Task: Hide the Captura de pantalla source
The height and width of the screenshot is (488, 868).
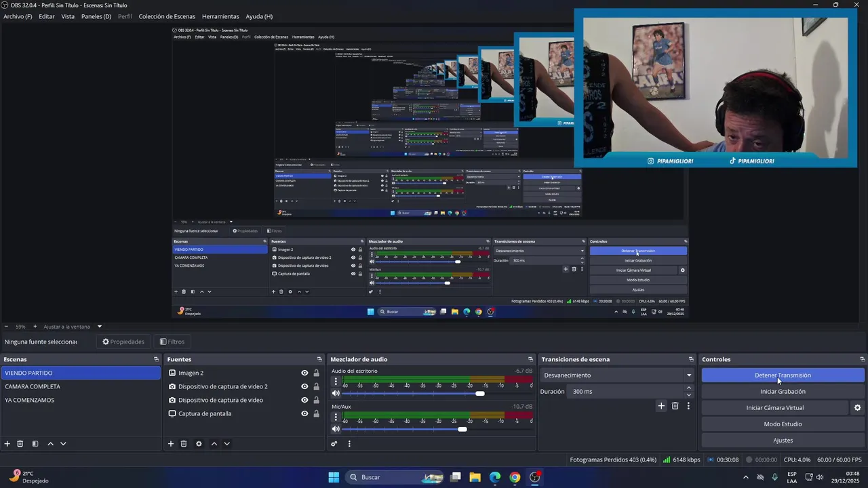Action: (x=304, y=413)
